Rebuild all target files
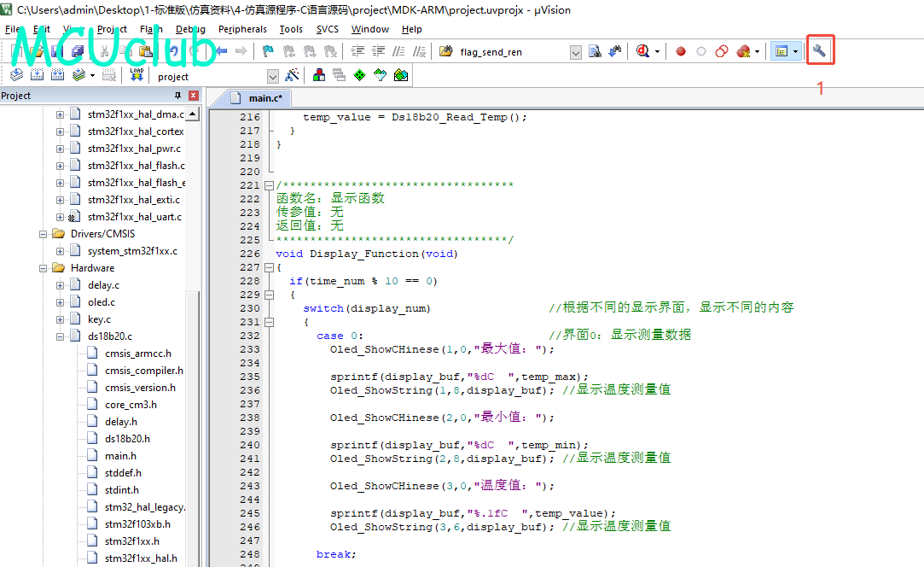Screen dimensions: 924x567 (x=58, y=75)
